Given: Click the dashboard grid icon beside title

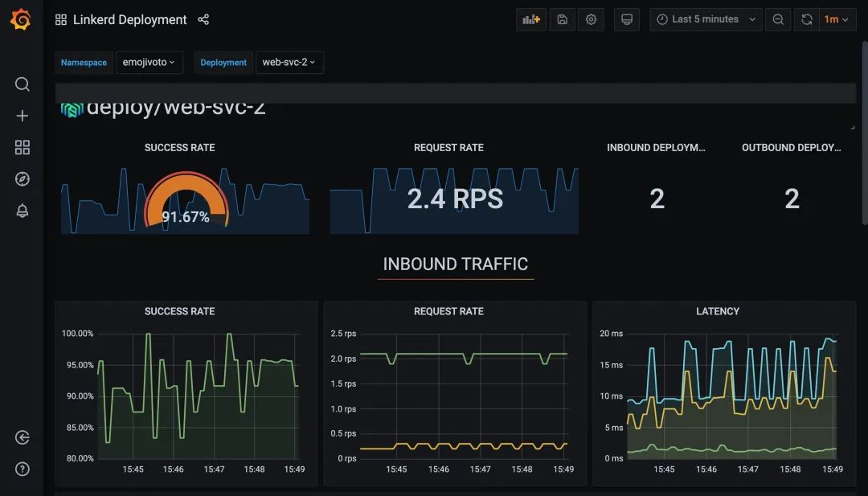Looking at the screenshot, I should click(x=61, y=20).
